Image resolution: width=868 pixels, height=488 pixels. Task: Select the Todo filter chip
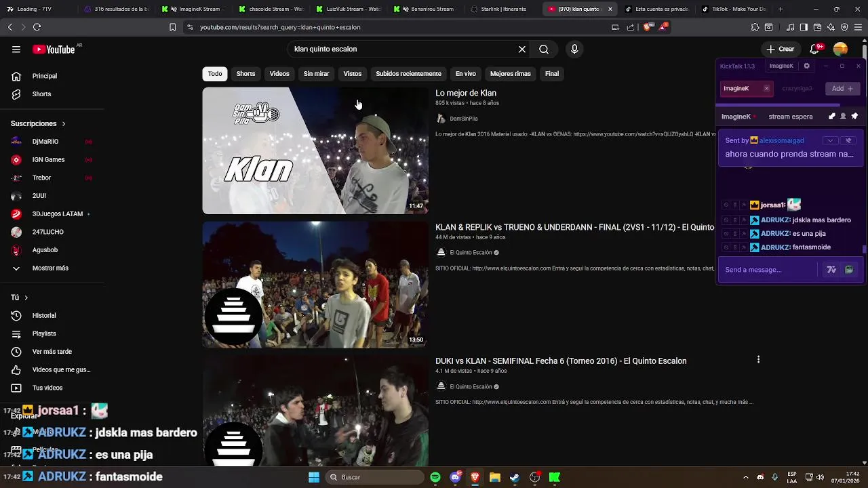coord(215,73)
